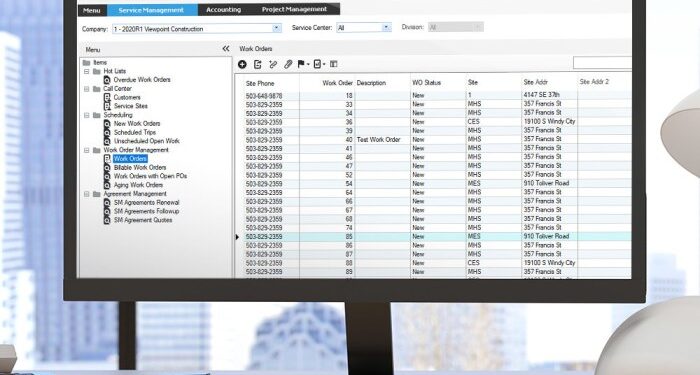Click the query icon beside New Work Orders
Viewport: 700px width, 375px height.
pos(107,124)
